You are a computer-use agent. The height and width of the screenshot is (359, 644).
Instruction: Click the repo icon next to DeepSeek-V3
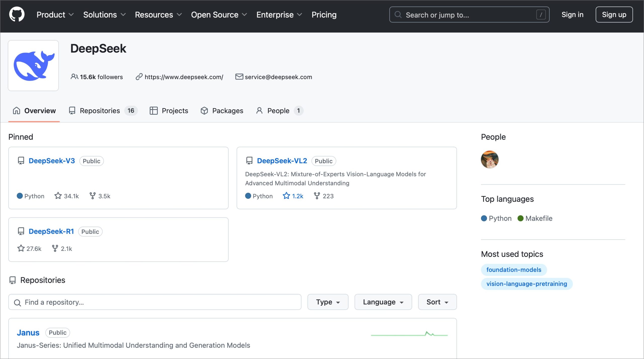point(21,161)
